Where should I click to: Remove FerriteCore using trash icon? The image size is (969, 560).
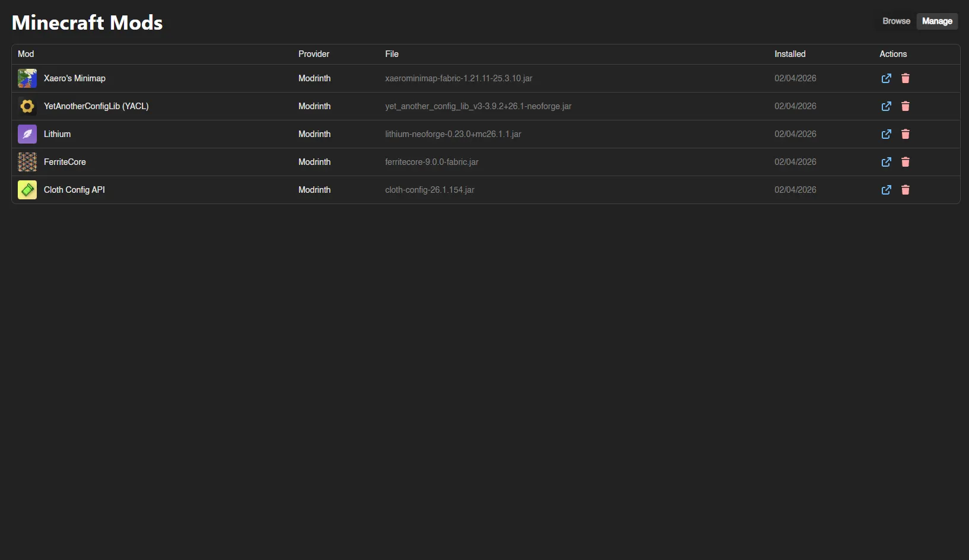click(x=906, y=162)
